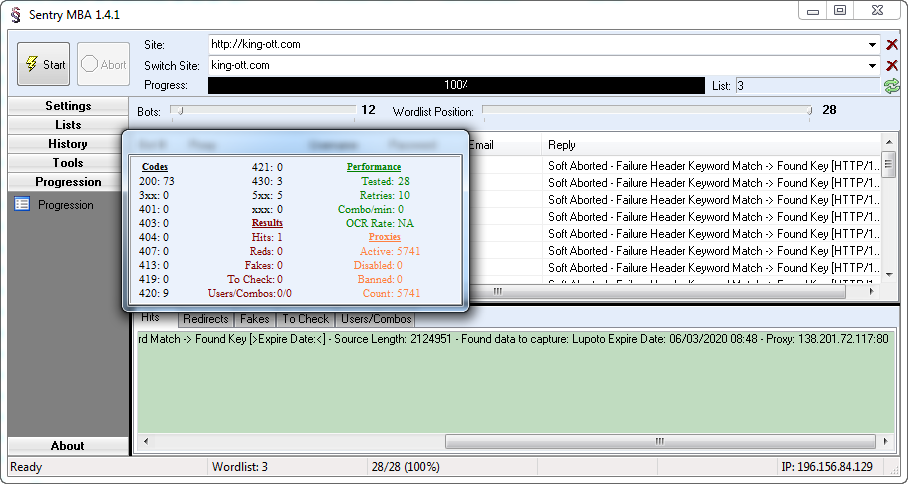Click the About button in sidebar

(x=68, y=446)
